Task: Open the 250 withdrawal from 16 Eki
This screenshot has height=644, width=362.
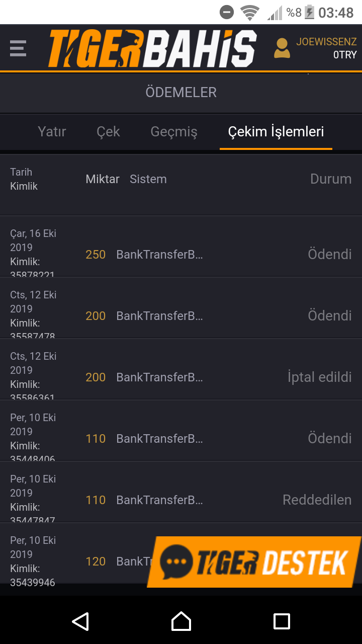Action: click(181, 255)
